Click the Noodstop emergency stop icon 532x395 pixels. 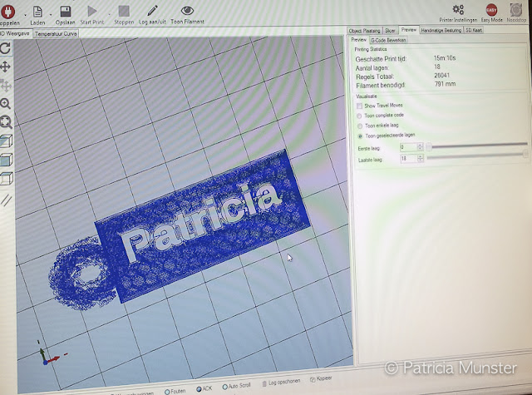tap(516, 10)
